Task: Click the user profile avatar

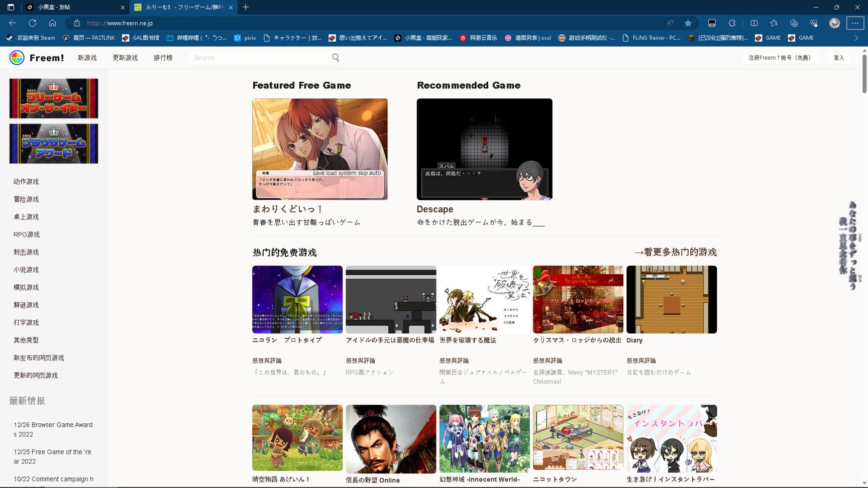Action: 834,23
